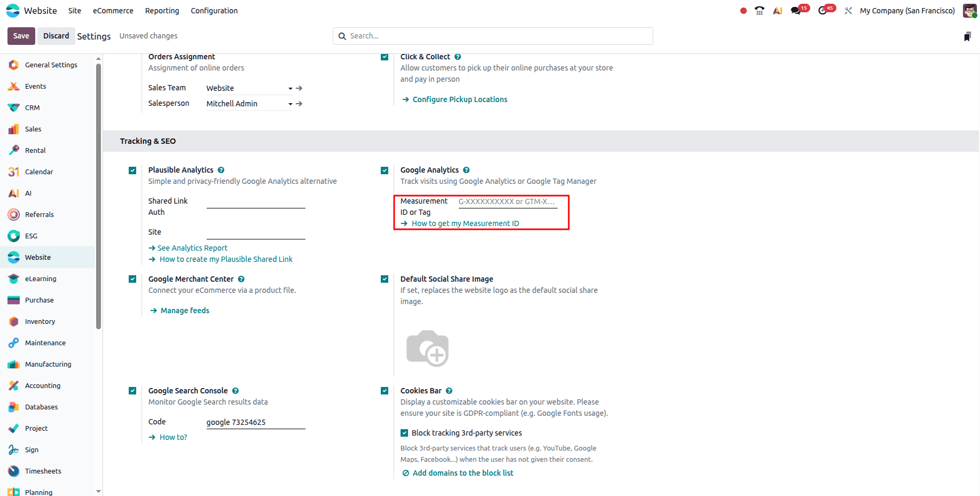The width and height of the screenshot is (980, 496).
Task: Open the How to? link under Code
Action: click(x=168, y=437)
